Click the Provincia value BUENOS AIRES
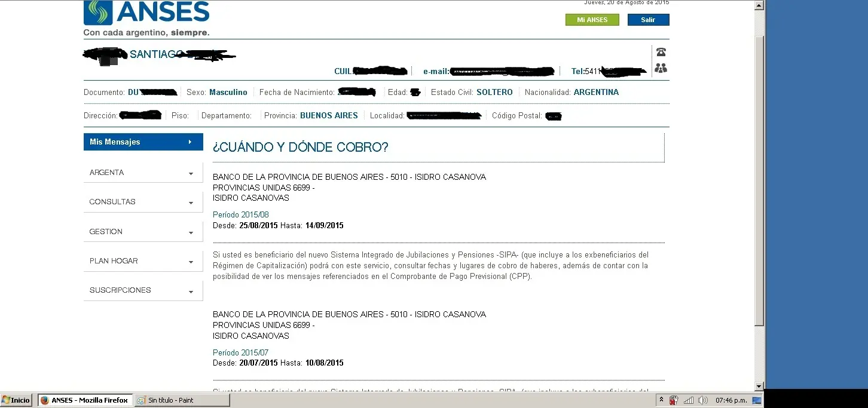The height and width of the screenshot is (408, 868). 329,116
